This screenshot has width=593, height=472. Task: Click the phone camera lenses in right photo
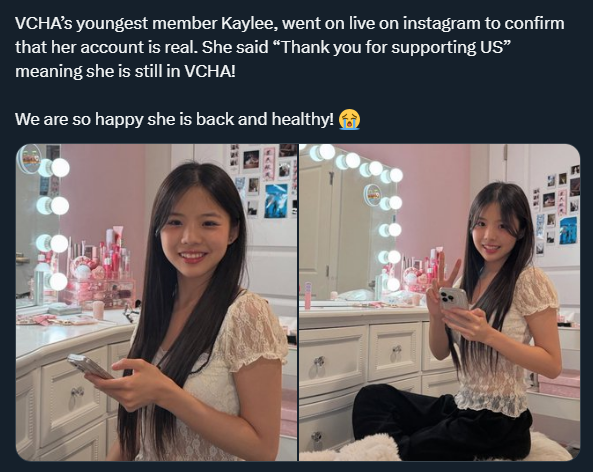point(449,297)
